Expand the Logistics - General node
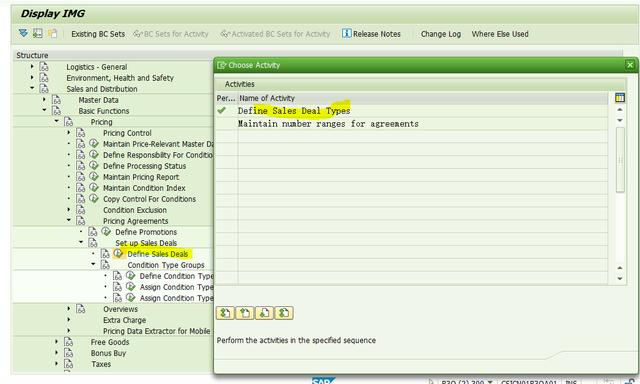Screen dimensions: 640x384 [32, 66]
